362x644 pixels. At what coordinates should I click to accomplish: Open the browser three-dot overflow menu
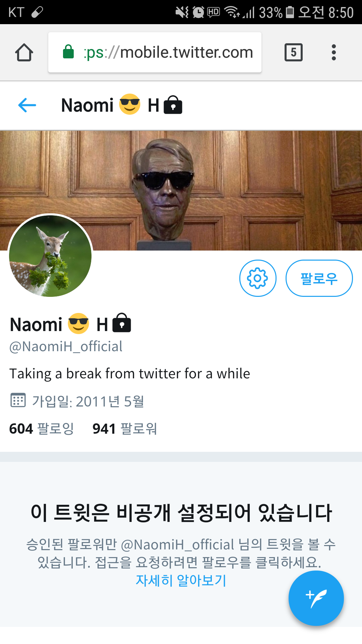coord(334,52)
